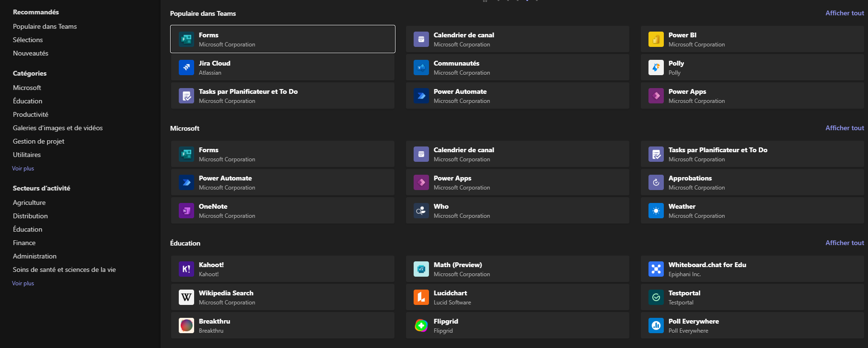Click Tasks par Planificateur icon in Microsoft section
Viewport: 868px width, 348px height.
point(656,154)
